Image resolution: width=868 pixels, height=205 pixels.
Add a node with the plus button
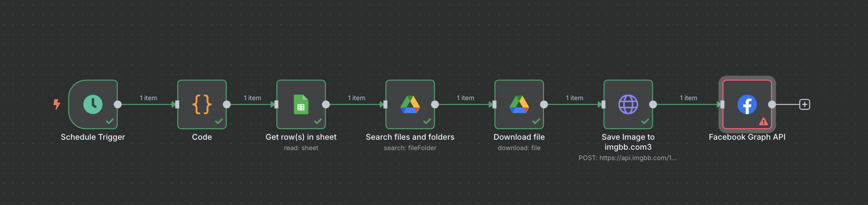(804, 104)
